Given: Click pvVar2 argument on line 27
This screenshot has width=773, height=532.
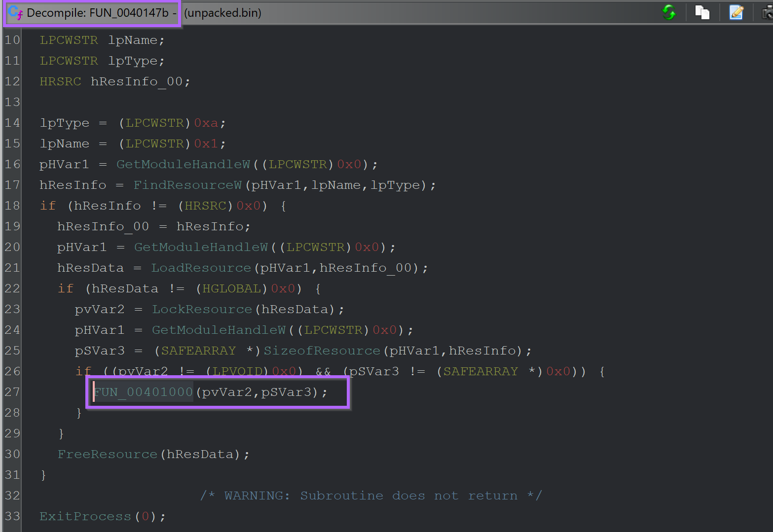Looking at the screenshot, I should pyautogui.click(x=227, y=392).
